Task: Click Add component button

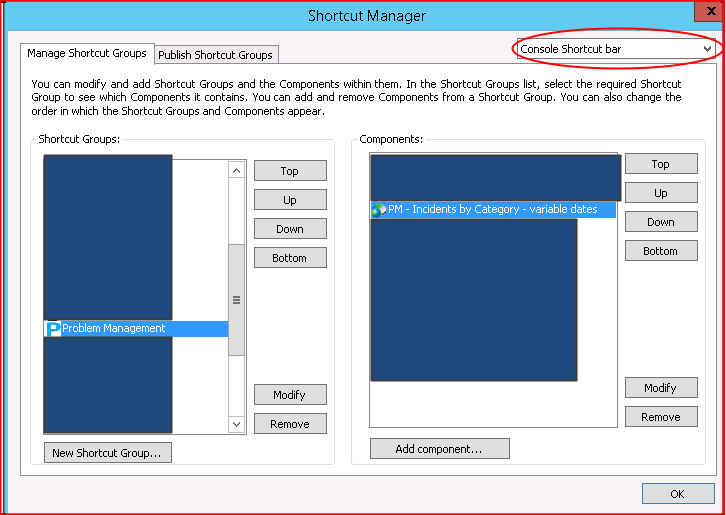Action: pos(439,449)
